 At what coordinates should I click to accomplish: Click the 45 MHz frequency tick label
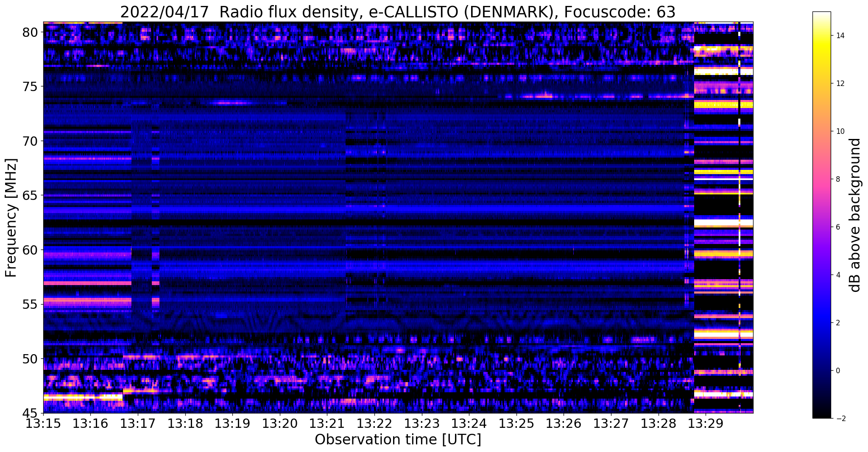pos(31,413)
